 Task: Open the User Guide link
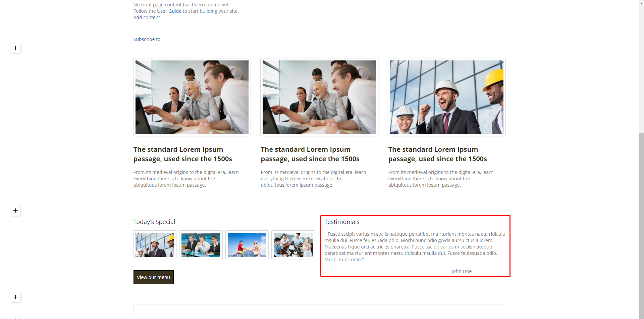click(x=169, y=11)
